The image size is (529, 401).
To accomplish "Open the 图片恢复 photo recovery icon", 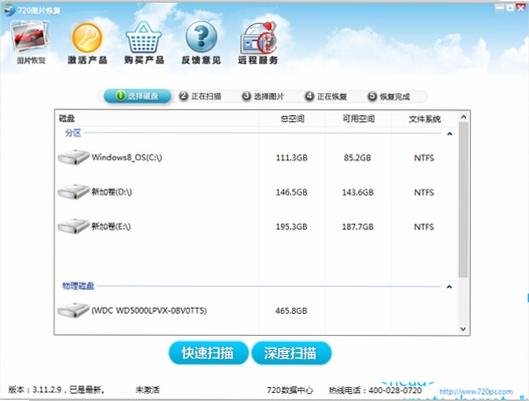I will (x=30, y=38).
